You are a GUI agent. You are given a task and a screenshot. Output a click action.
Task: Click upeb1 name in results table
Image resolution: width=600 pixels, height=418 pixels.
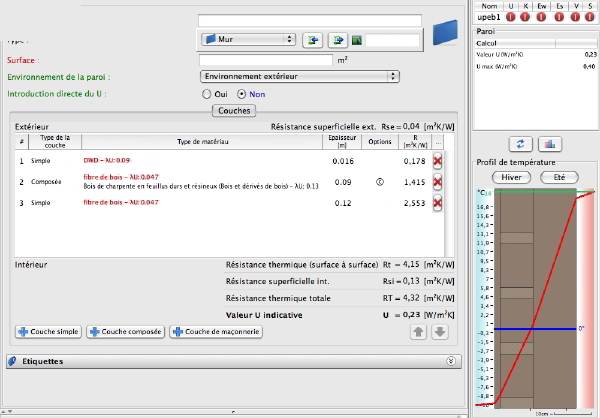[x=489, y=17]
